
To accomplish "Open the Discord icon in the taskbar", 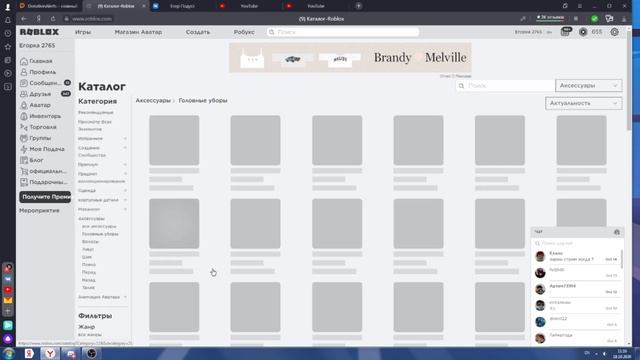I will coord(71,353).
